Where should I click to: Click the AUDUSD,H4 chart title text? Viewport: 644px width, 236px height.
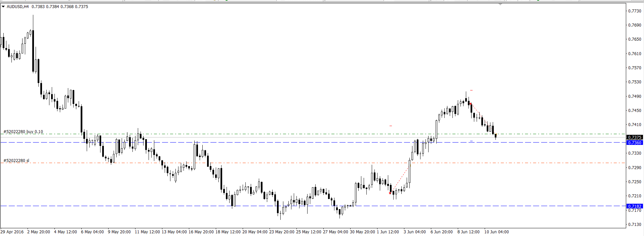(18, 6)
